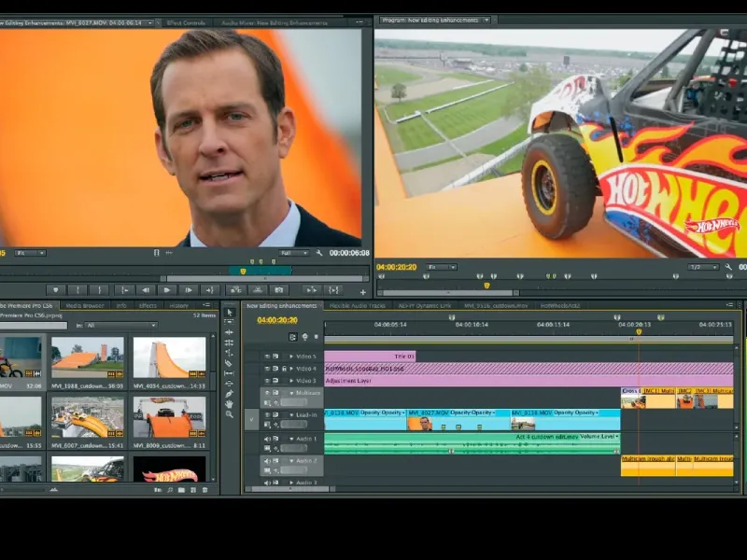Mute Audio 1 track speaker toggle
Image resolution: width=747 pixels, height=560 pixels.
(x=266, y=439)
